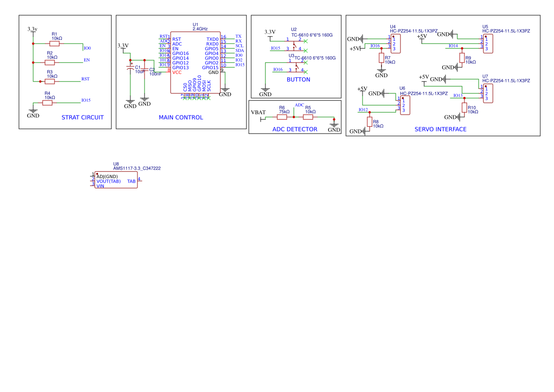Select the U8 AMS1117-3.3 regulator symbol

click(116, 180)
